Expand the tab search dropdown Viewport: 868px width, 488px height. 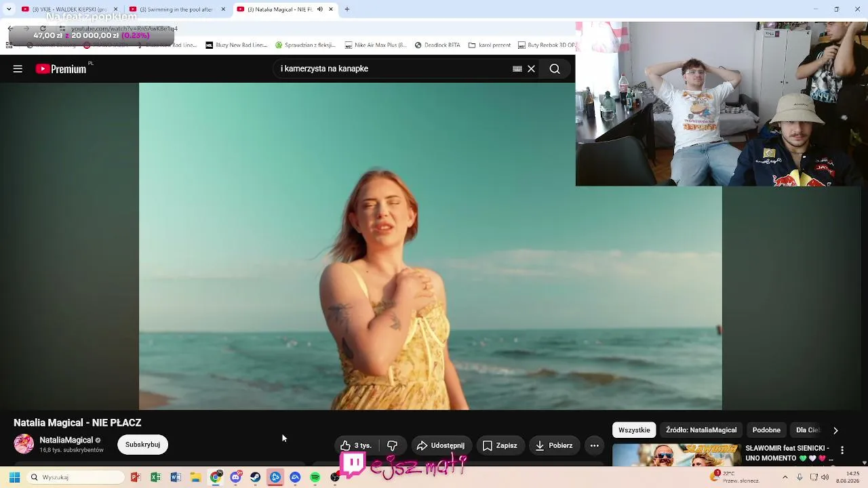(x=9, y=9)
